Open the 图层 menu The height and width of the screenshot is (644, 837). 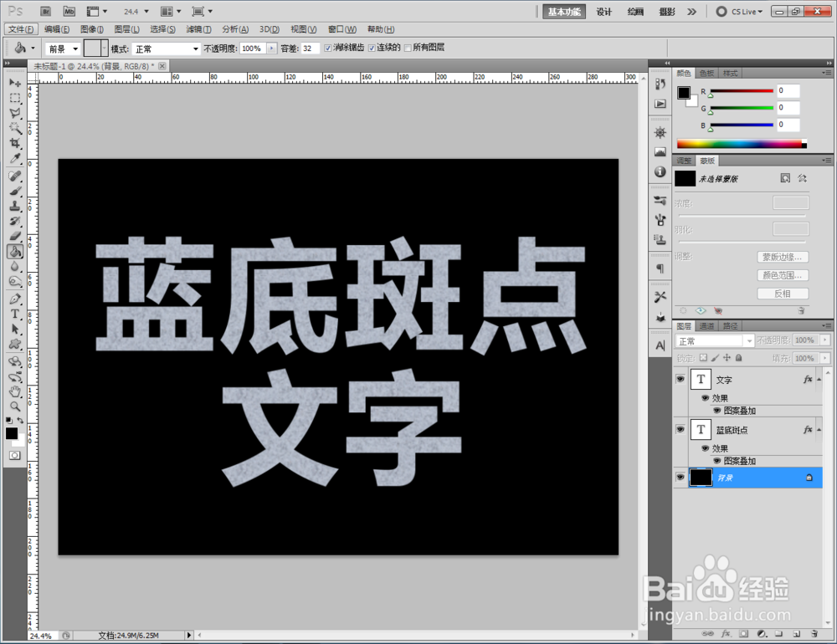pyautogui.click(x=126, y=29)
